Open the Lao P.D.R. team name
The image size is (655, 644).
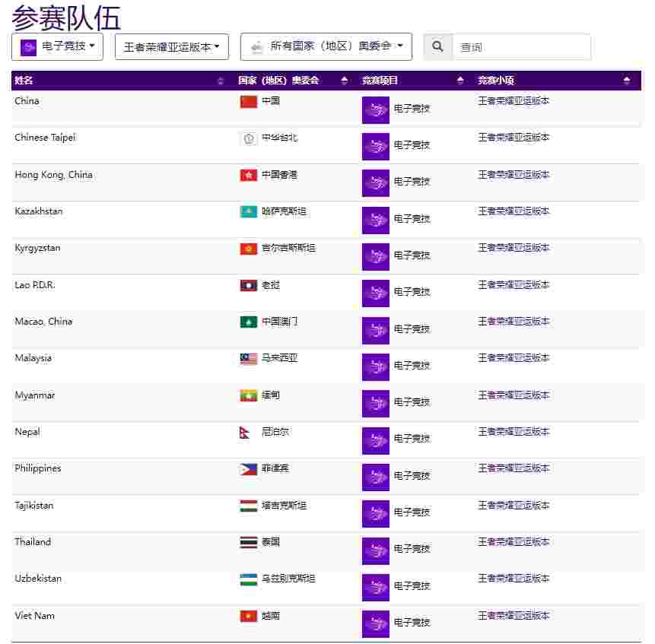(35, 285)
